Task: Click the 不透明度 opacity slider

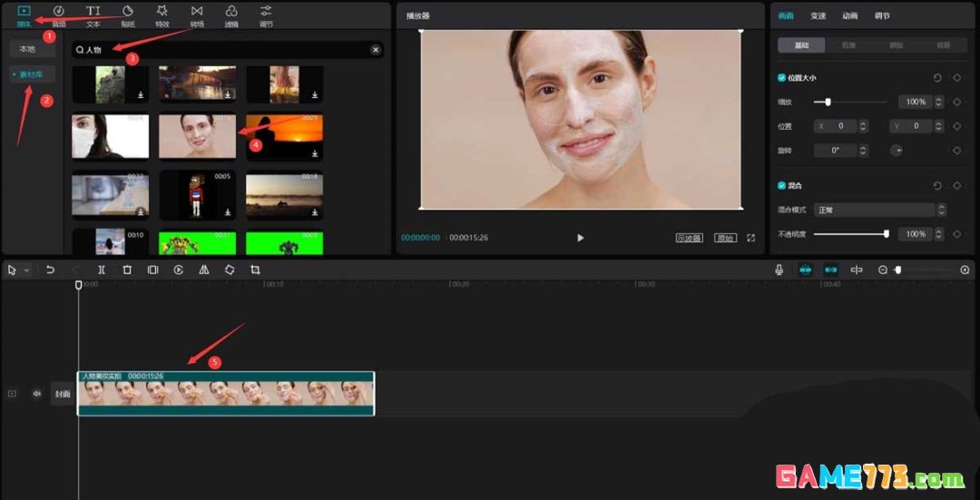Action: [x=849, y=234]
